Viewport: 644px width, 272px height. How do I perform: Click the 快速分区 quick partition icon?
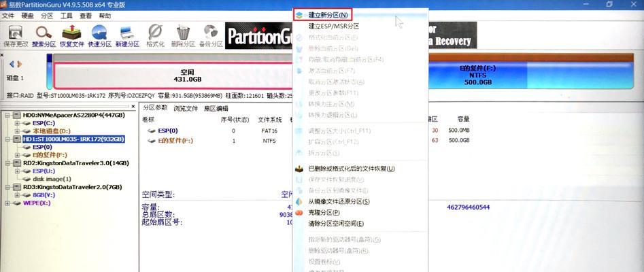click(99, 33)
